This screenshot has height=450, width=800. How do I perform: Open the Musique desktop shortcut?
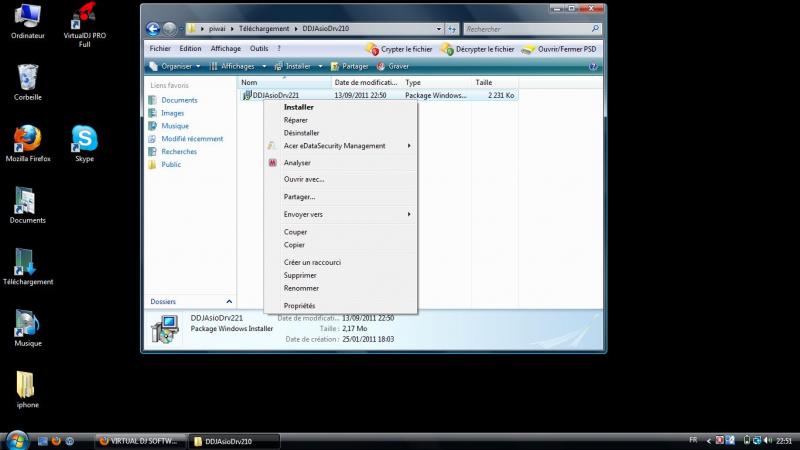click(x=28, y=328)
